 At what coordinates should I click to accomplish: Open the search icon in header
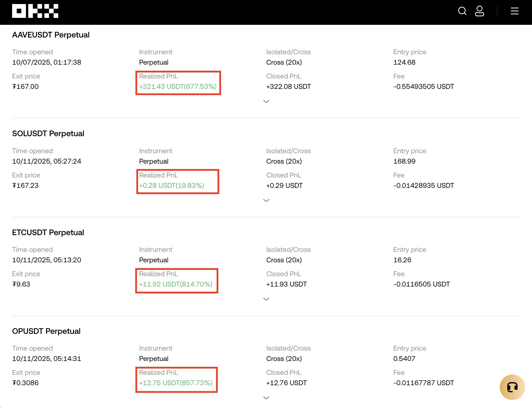coord(462,11)
